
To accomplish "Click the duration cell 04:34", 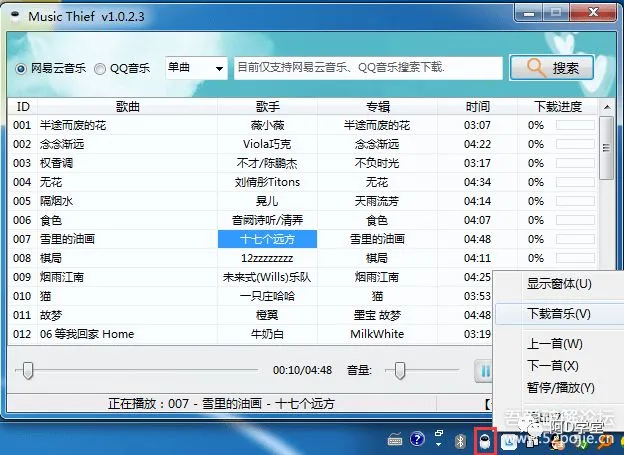I will click(477, 182).
